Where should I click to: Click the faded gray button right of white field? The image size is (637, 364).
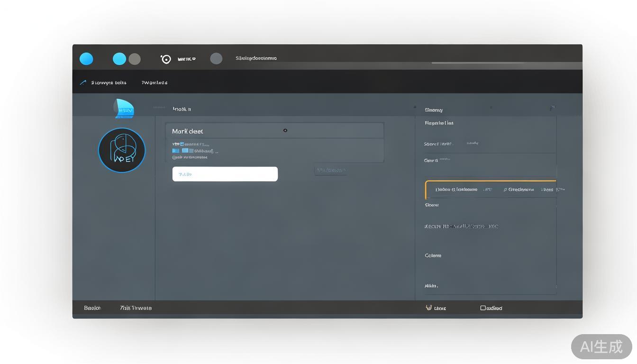pos(330,170)
